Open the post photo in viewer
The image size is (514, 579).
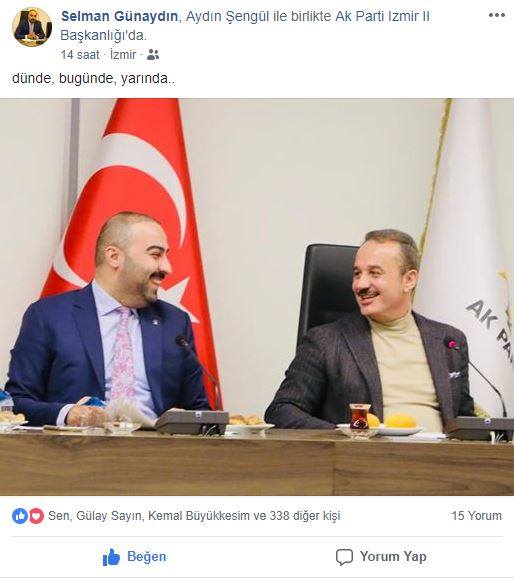[x=257, y=297]
